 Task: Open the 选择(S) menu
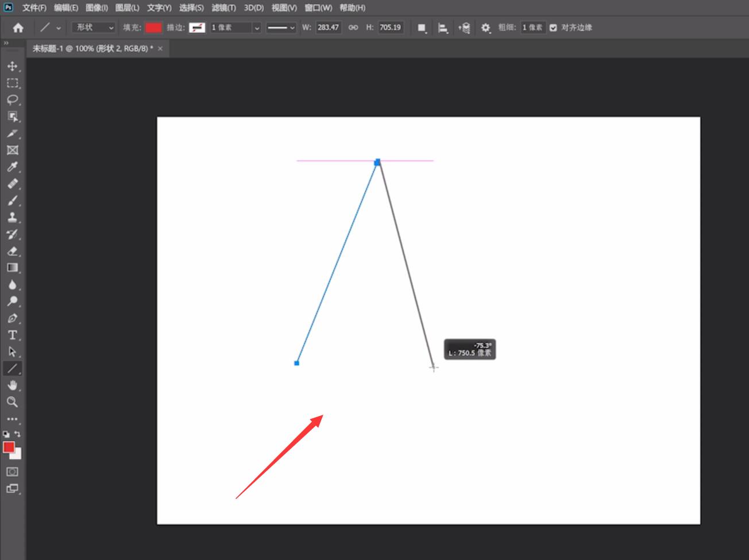pyautogui.click(x=191, y=7)
